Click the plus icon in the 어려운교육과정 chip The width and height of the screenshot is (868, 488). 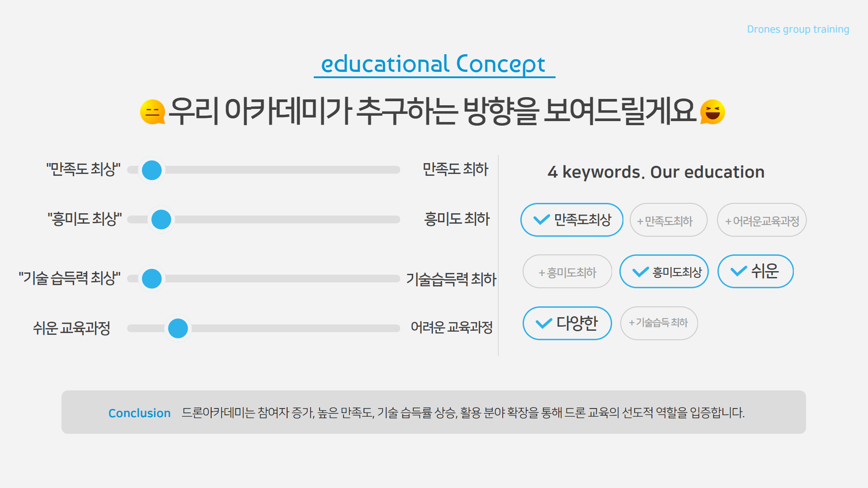[x=728, y=221]
